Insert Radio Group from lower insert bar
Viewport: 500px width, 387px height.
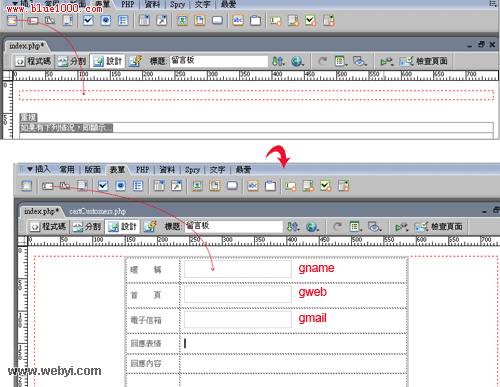point(138,186)
